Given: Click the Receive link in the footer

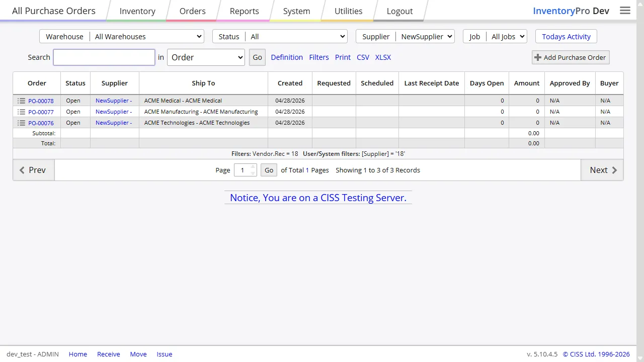Looking at the screenshot, I should point(108,354).
